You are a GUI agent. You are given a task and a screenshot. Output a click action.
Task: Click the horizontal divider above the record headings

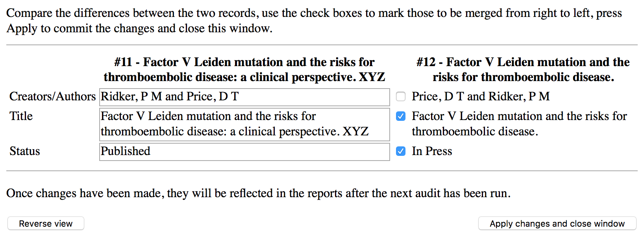pos(322,45)
